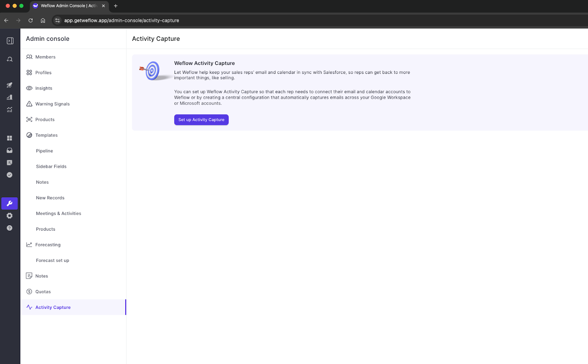588x364 pixels.
Task: Select the Weflow Admin Console browser tab
Action: pos(69,6)
